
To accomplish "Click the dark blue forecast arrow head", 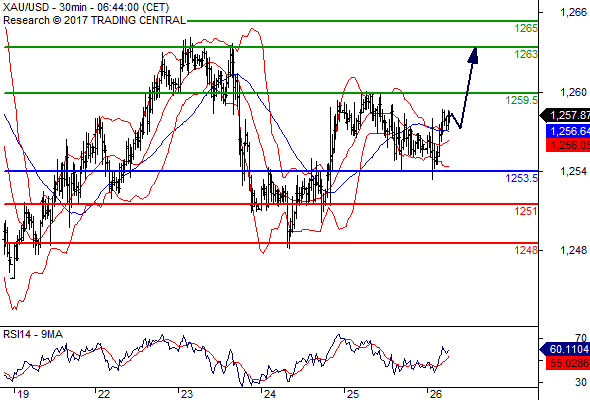I will (x=473, y=55).
